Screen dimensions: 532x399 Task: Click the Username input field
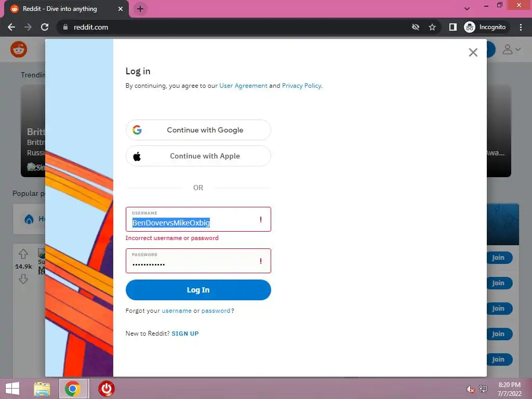[198, 219]
